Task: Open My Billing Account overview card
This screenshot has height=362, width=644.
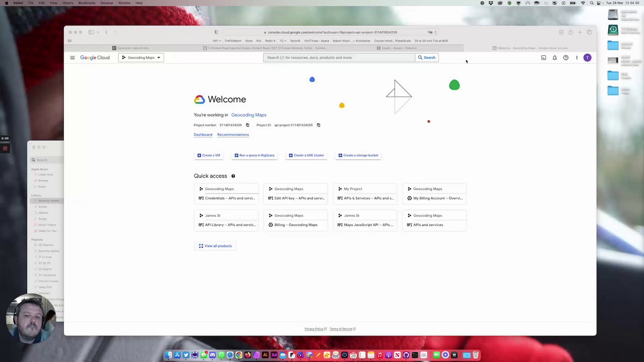Action: pos(435,194)
